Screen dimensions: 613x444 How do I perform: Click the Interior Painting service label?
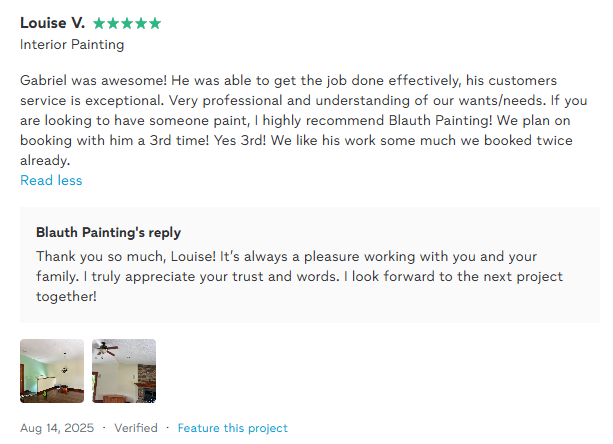point(72,45)
